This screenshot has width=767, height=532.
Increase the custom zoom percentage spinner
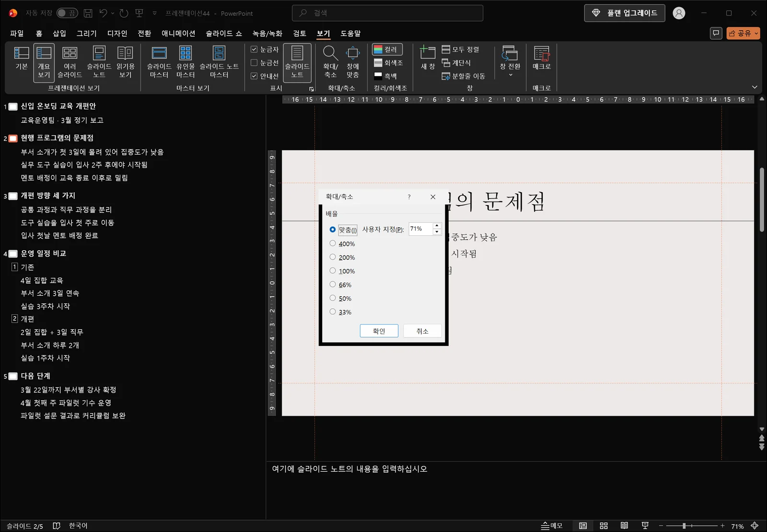point(437,226)
